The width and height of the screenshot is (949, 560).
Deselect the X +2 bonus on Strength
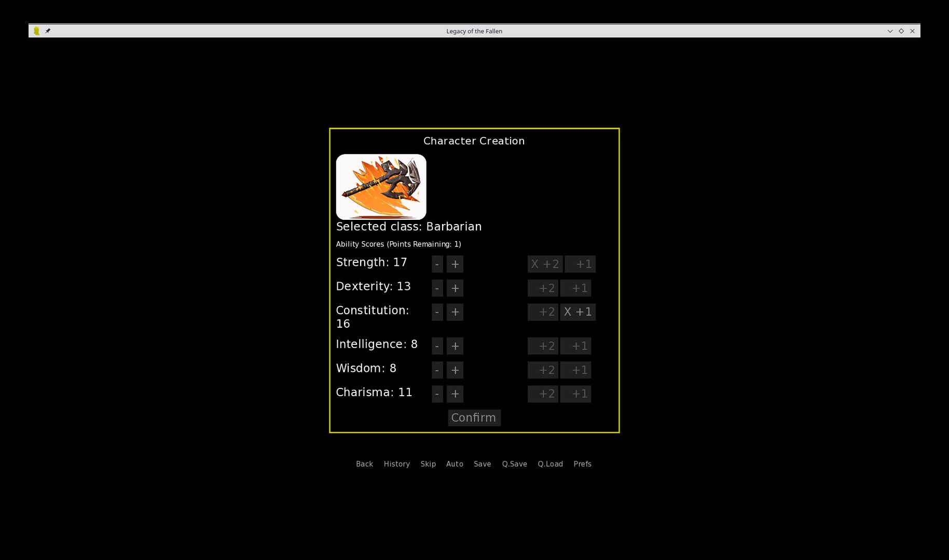pos(545,264)
